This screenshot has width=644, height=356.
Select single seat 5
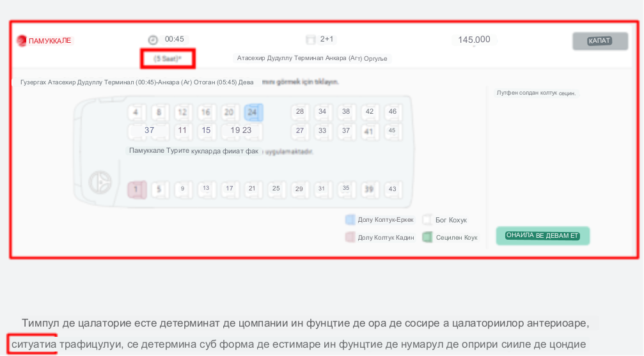159,189
